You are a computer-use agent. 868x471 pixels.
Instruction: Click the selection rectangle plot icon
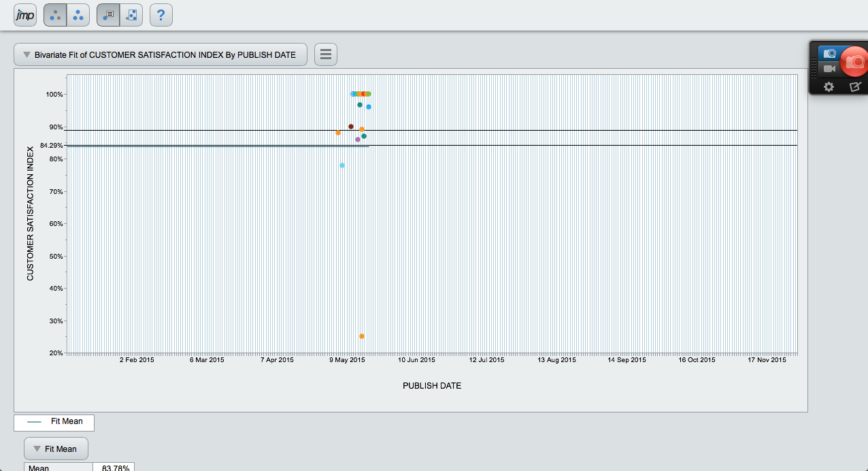pyautogui.click(x=131, y=14)
